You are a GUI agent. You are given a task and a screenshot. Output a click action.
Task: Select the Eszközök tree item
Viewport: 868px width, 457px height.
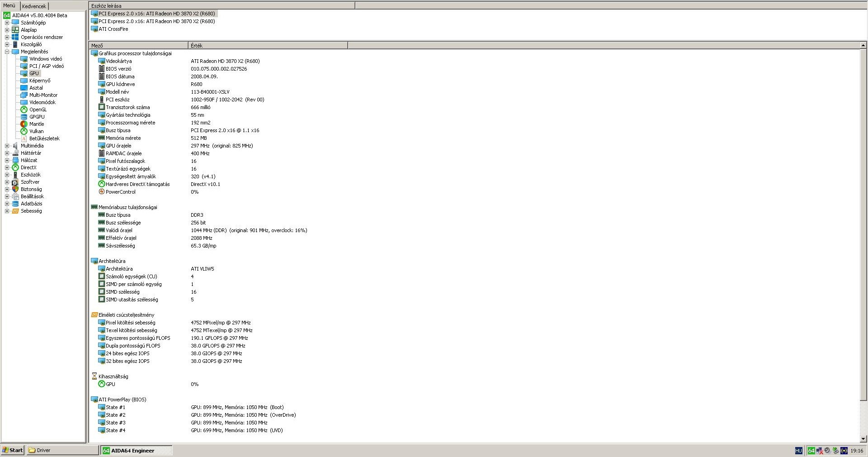point(31,175)
